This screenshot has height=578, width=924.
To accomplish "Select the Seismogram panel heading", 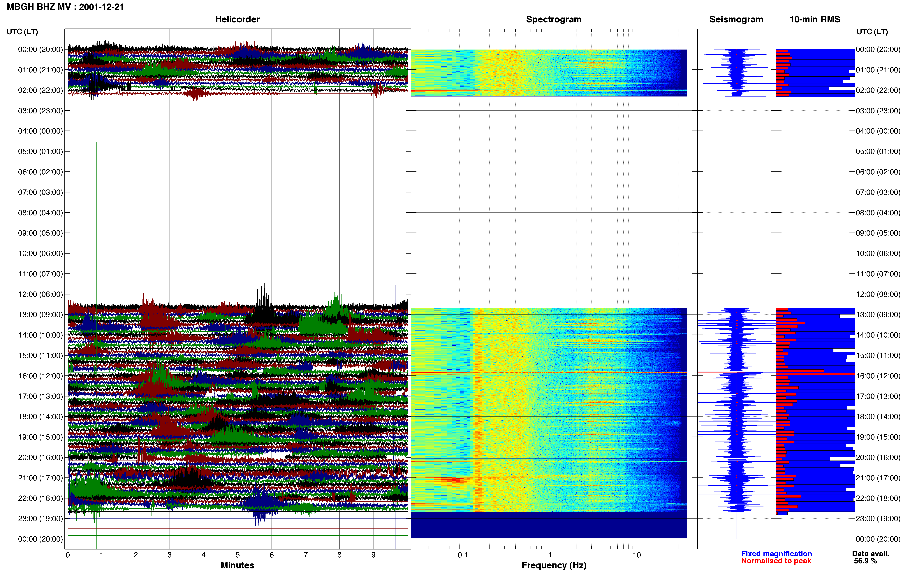I will pos(736,19).
